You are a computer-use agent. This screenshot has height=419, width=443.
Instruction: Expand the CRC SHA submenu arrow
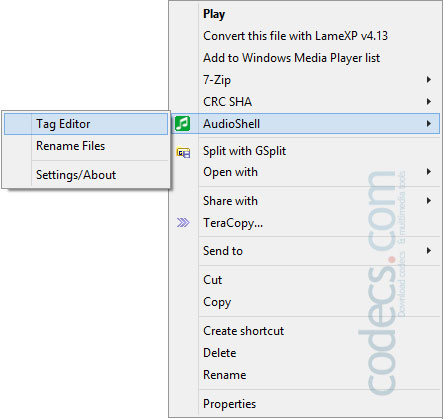pyautogui.click(x=429, y=102)
